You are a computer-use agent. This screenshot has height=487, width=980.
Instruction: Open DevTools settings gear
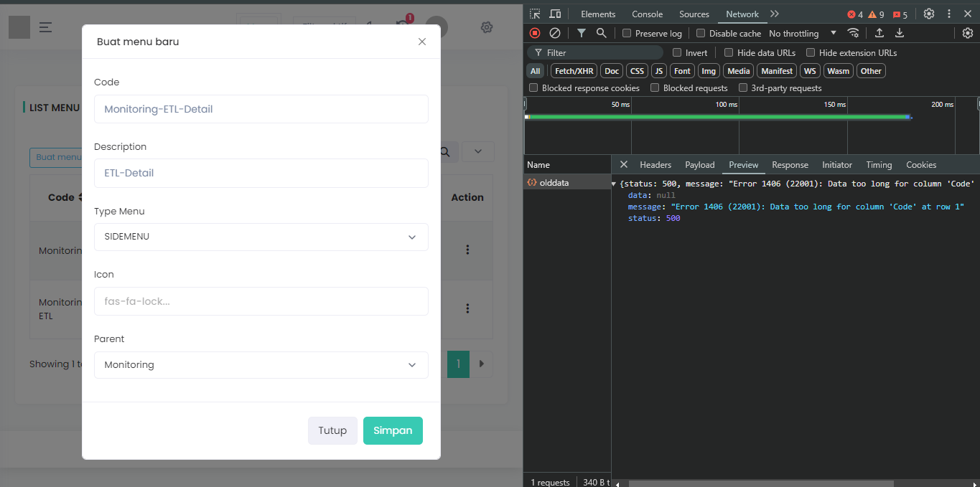pos(929,14)
